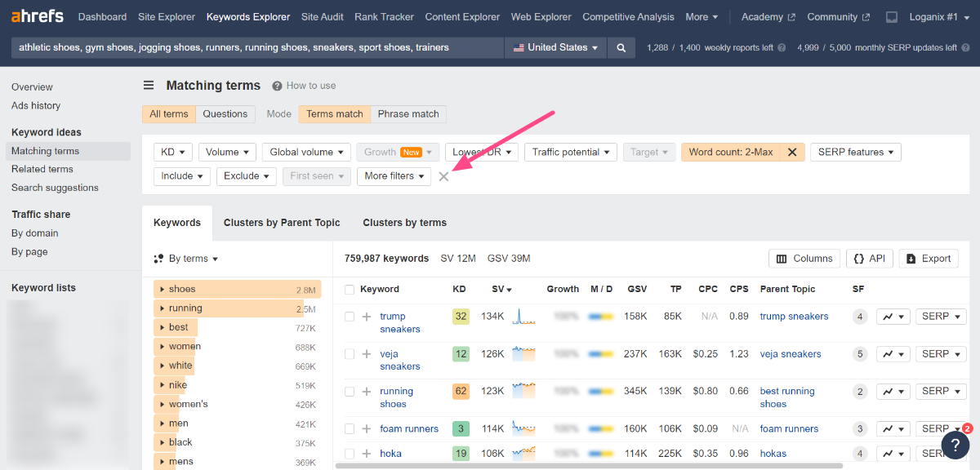Open the hamburger menu beside Matching terms
Viewport: 980px width, 470px height.
point(149,85)
